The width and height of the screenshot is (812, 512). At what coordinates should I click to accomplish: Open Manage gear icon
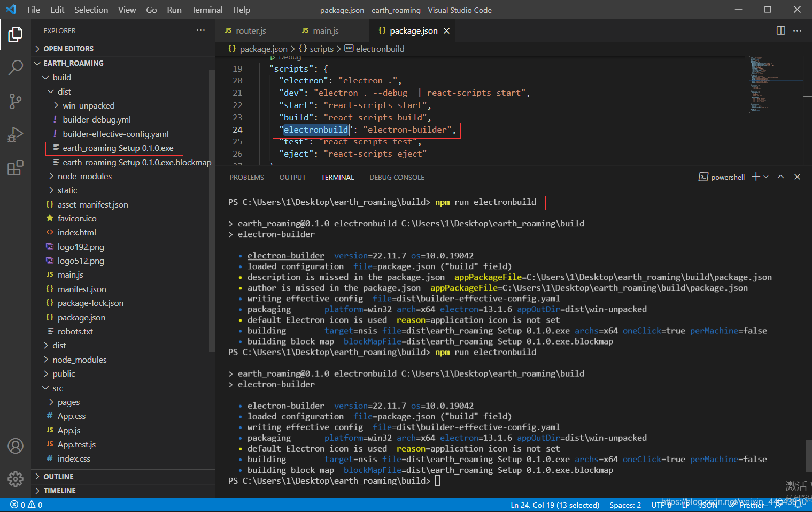(x=16, y=478)
